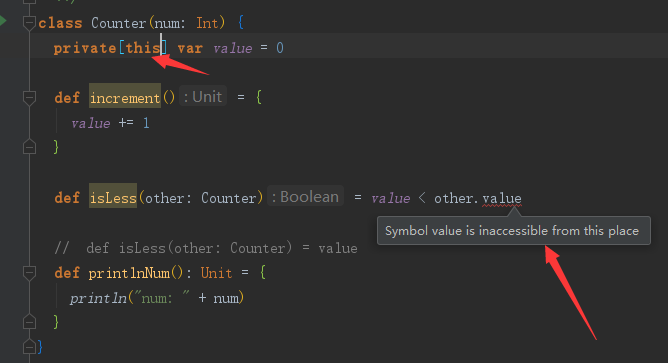Click the var keyword on the value line
The height and width of the screenshot is (363, 668).
(x=190, y=48)
